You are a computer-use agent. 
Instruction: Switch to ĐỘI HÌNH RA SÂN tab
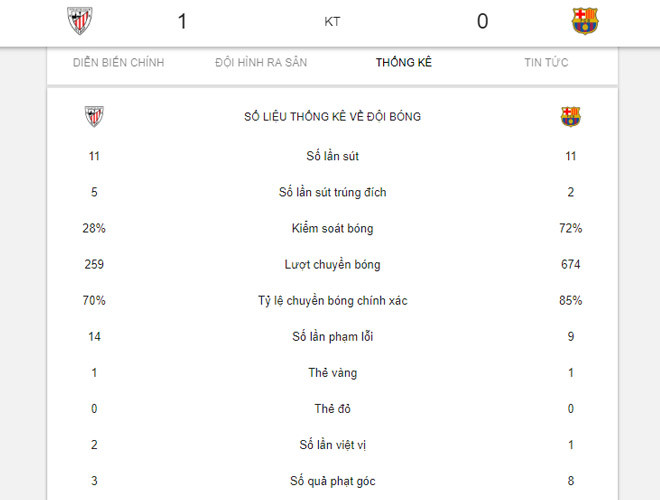pos(261,63)
